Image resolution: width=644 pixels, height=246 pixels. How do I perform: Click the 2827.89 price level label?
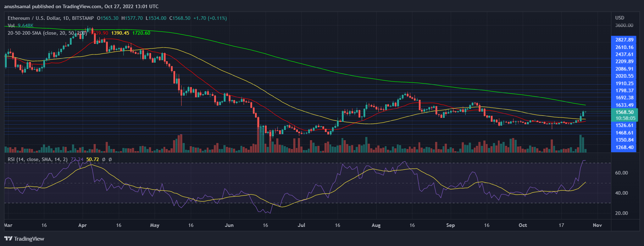(624, 40)
